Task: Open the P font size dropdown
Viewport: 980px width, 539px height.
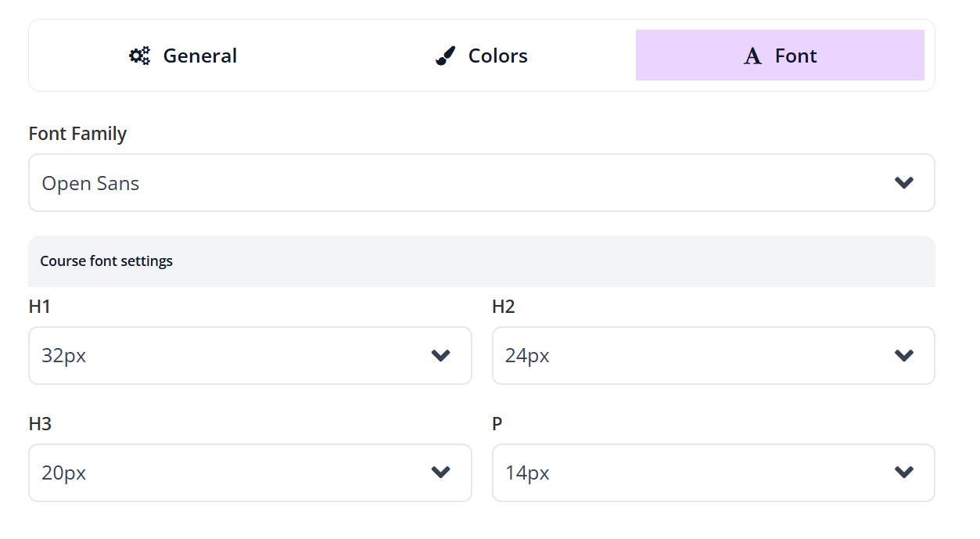Action: coord(713,473)
